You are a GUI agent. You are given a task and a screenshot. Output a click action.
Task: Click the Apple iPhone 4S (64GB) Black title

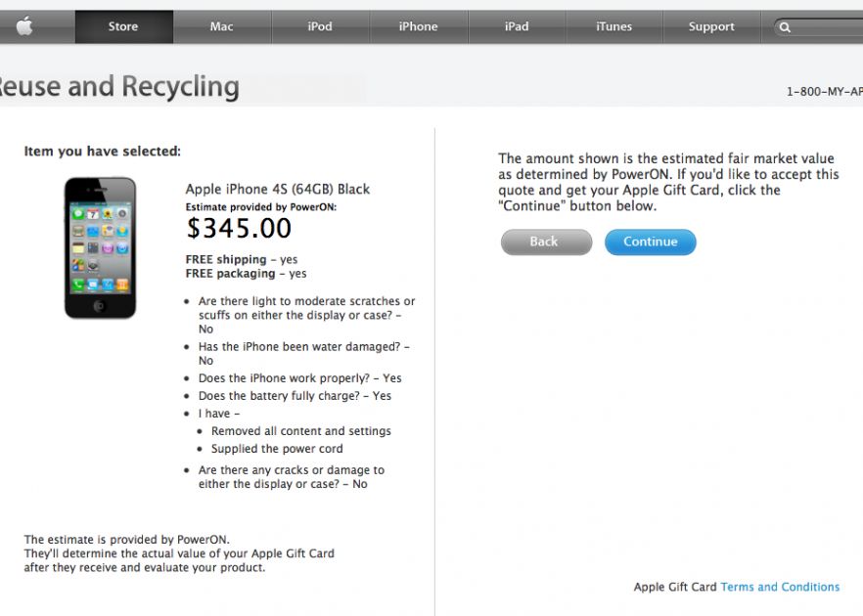(278, 189)
